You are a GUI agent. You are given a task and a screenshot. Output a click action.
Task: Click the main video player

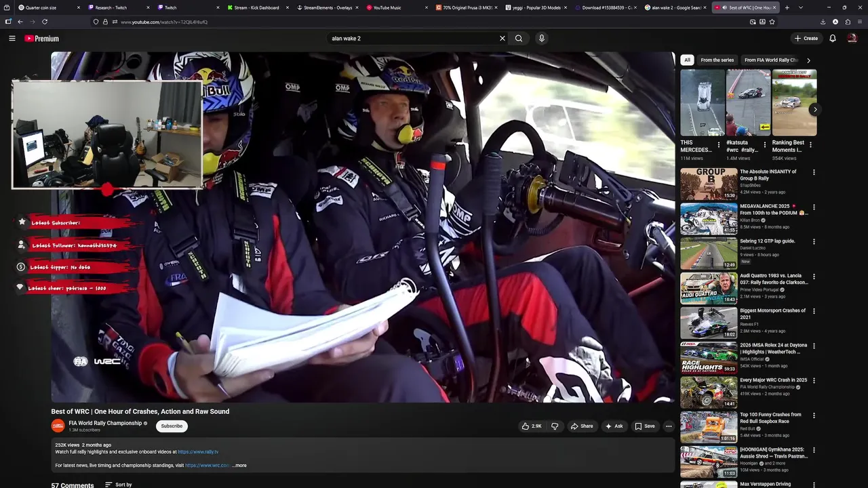point(363,227)
